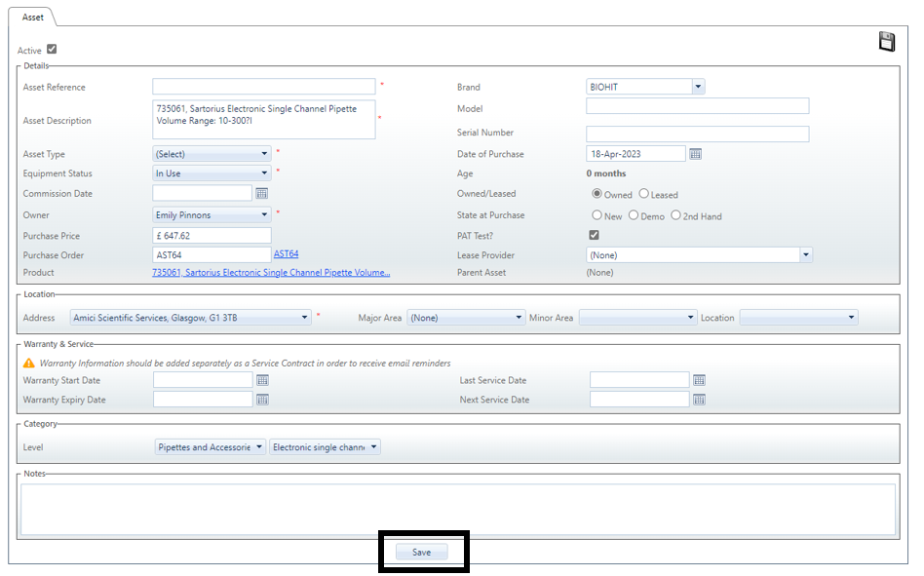The image size is (924, 576).
Task: Click the Warranty Expiry Date field
Action: (x=204, y=400)
